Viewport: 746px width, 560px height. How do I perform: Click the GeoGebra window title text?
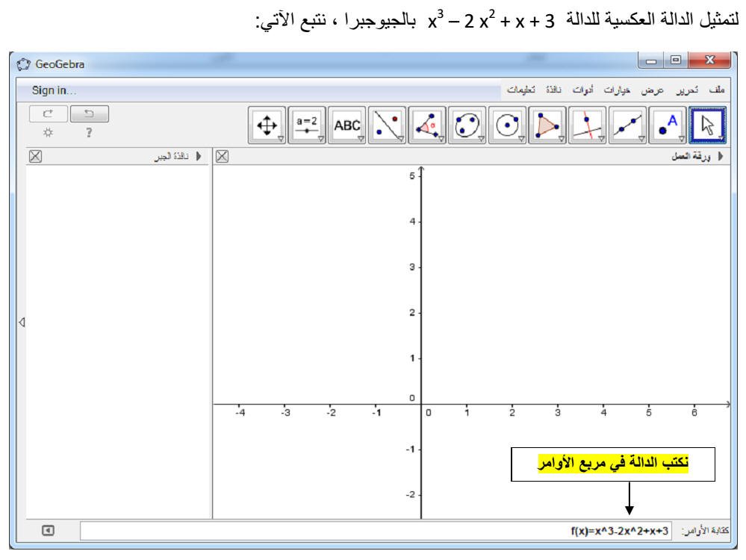pyautogui.click(x=60, y=64)
